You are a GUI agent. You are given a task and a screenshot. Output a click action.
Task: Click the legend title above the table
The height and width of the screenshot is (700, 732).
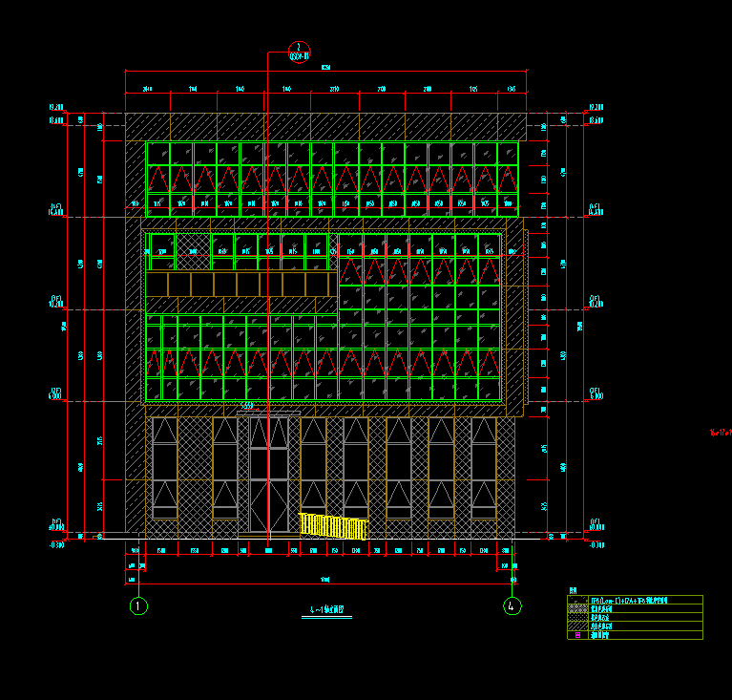(573, 590)
